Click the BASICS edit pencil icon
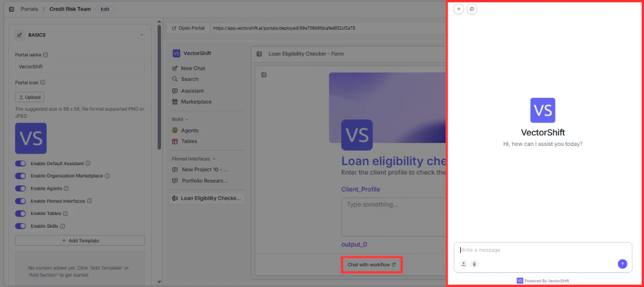The image size is (644, 287). (x=20, y=35)
